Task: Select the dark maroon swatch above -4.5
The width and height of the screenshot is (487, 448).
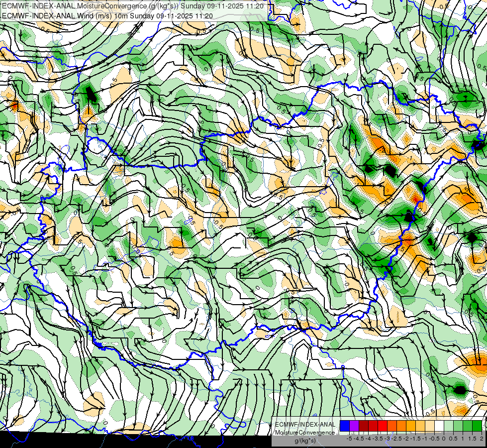Action: tap(364, 426)
